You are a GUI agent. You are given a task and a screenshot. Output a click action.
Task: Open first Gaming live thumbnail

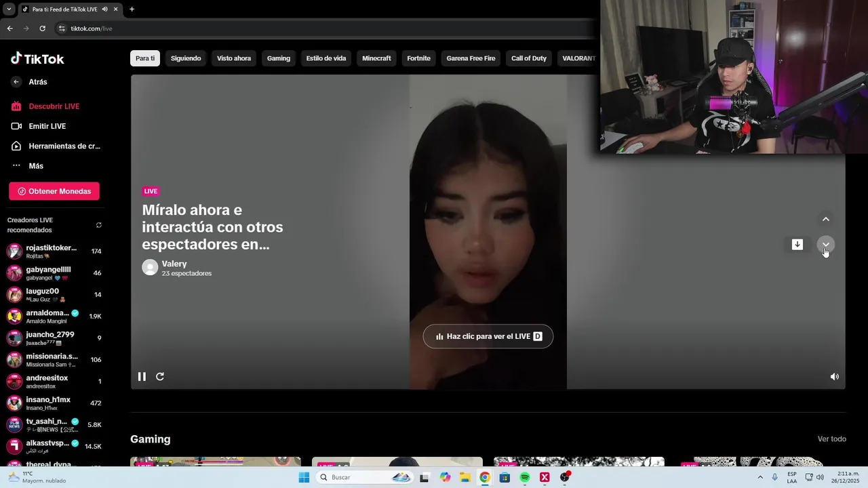coord(216,462)
